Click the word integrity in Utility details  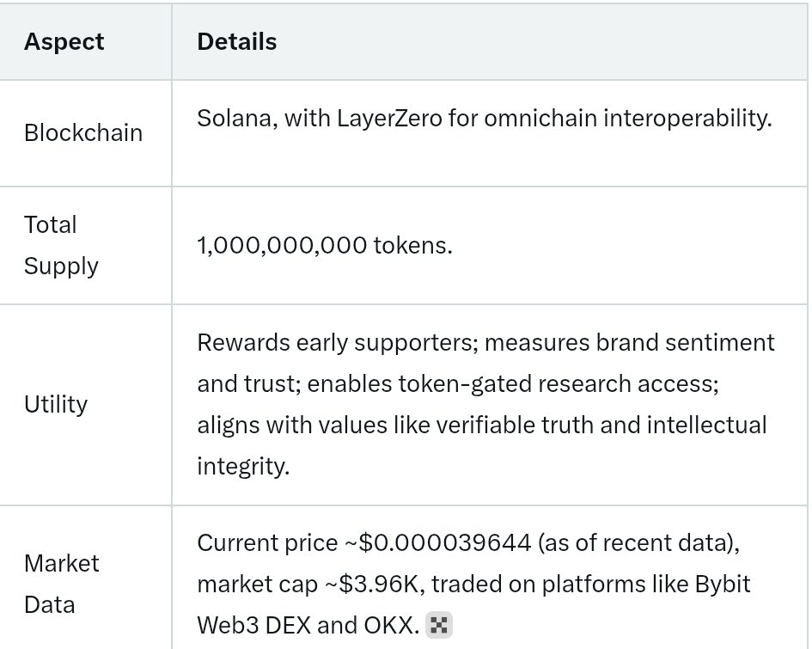(x=242, y=466)
